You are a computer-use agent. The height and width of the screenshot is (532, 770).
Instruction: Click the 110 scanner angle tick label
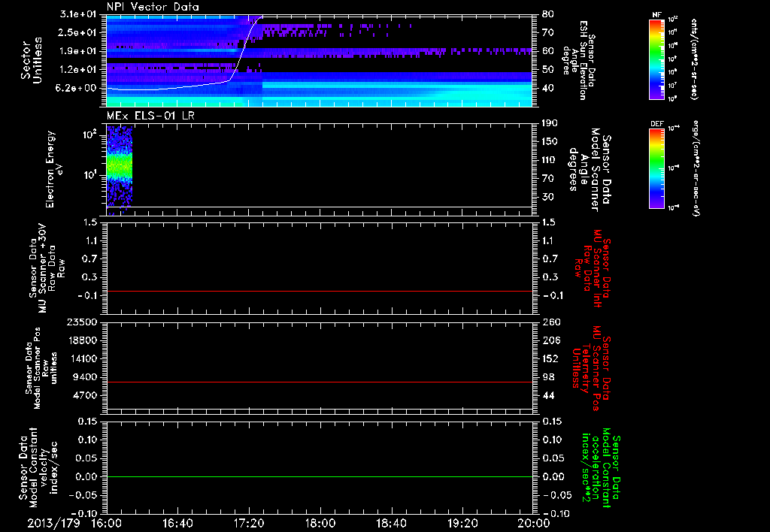550,160
